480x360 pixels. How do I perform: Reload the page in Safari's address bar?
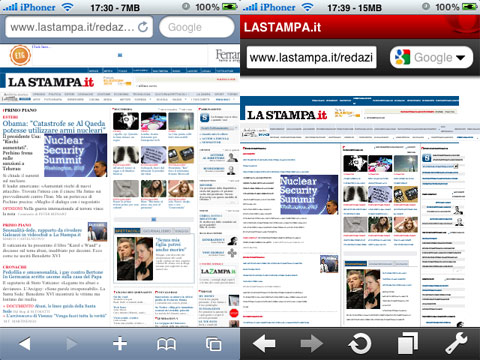coord(143,27)
